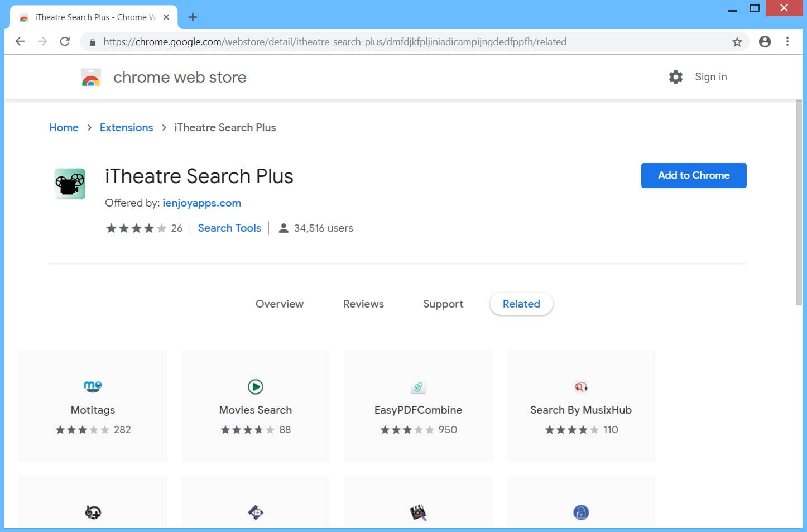The height and width of the screenshot is (532, 807).
Task: Click the chrome web store title
Action: click(180, 77)
